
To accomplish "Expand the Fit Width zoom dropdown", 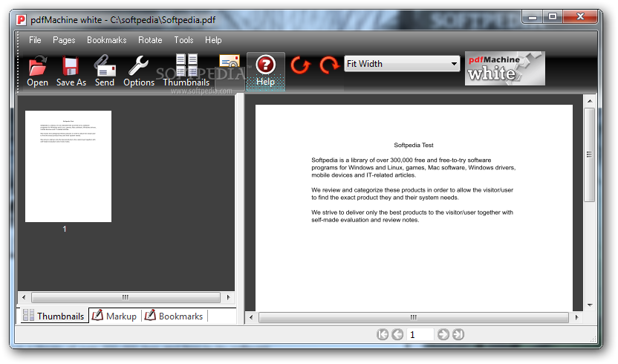I will (454, 64).
